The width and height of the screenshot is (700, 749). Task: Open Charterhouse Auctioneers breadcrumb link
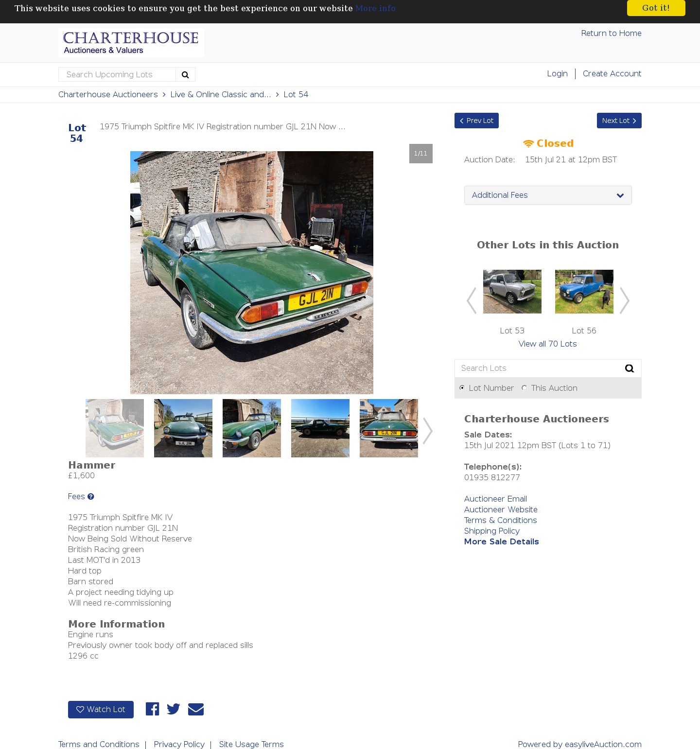tap(108, 94)
